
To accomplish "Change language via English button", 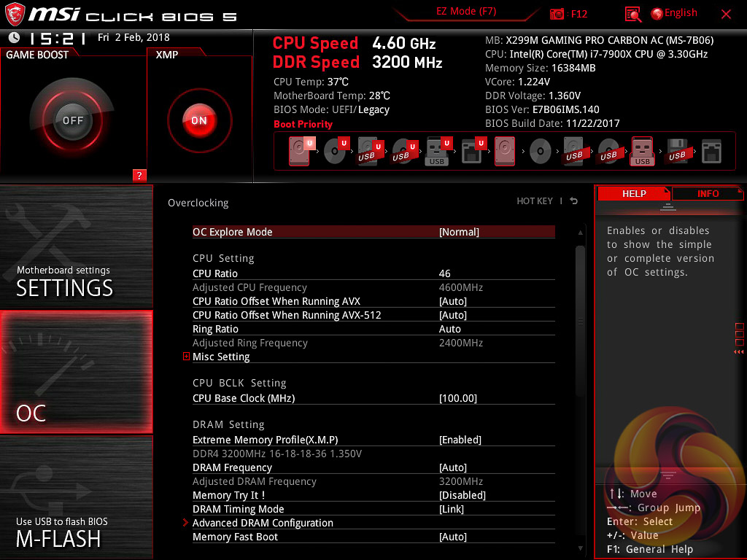I will pyautogui.click(x=674, y=13).
